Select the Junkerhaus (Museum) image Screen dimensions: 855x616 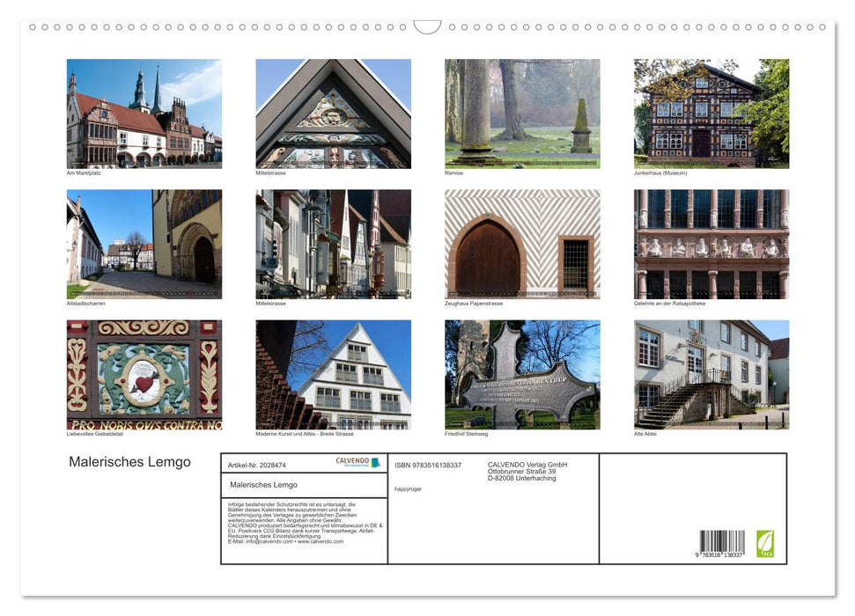711,113
